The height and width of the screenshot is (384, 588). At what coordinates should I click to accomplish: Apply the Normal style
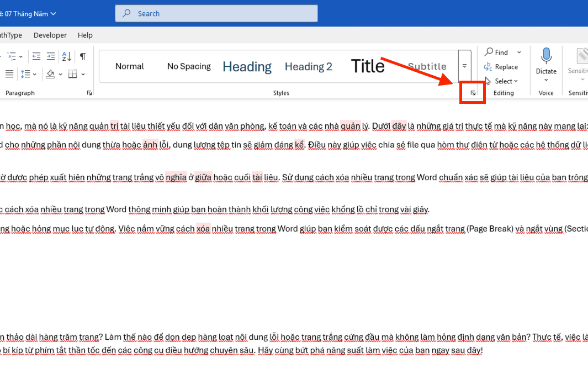[x=129, y=66]
